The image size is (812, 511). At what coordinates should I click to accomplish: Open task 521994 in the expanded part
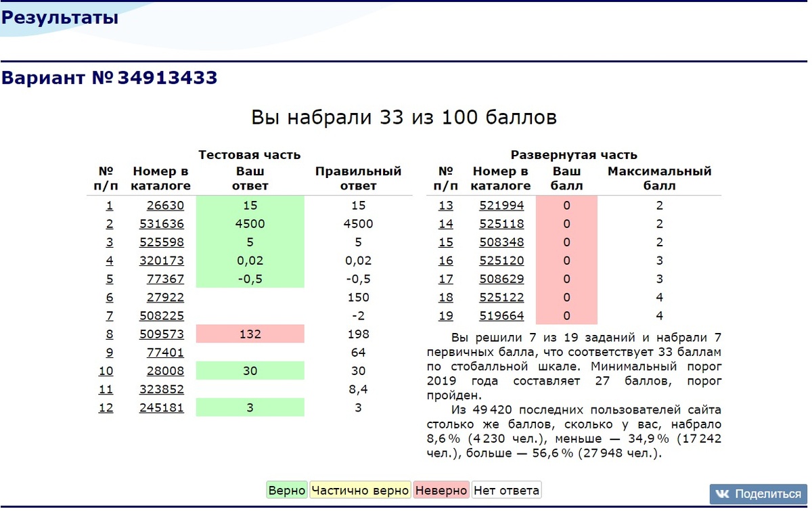(x=501, y=205)
